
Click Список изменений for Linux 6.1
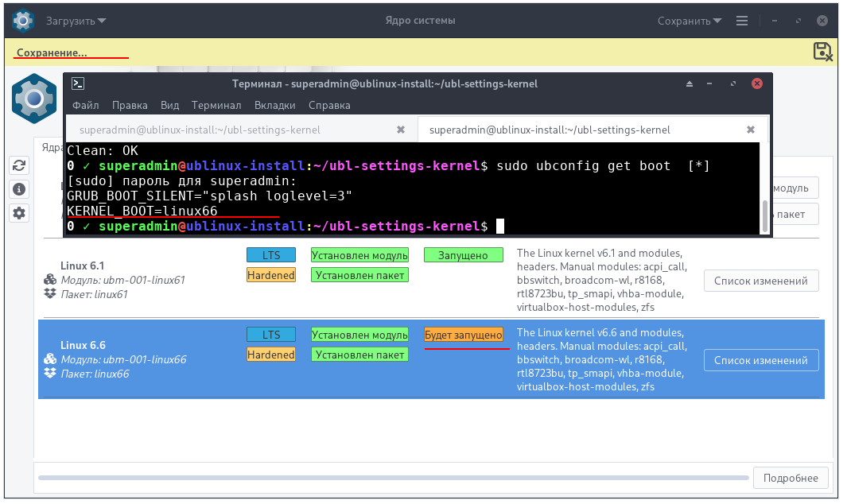click(x=760, y=281)
